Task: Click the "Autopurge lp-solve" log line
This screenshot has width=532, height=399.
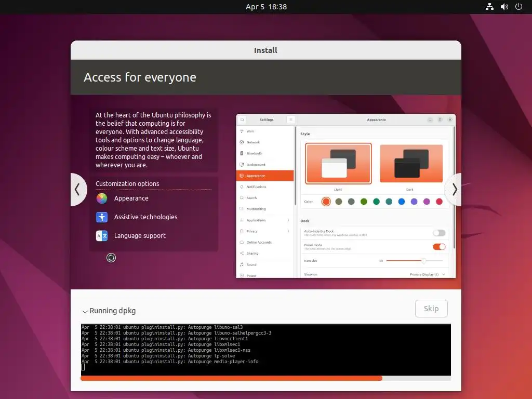Action: tap(158, 356)
